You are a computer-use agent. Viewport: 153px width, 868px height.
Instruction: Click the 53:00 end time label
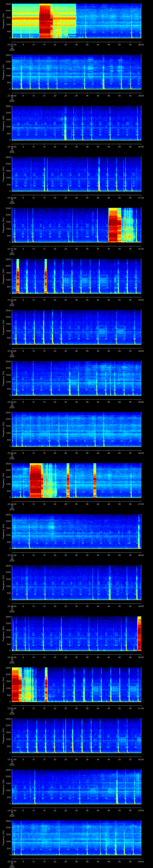click(141, 810)
